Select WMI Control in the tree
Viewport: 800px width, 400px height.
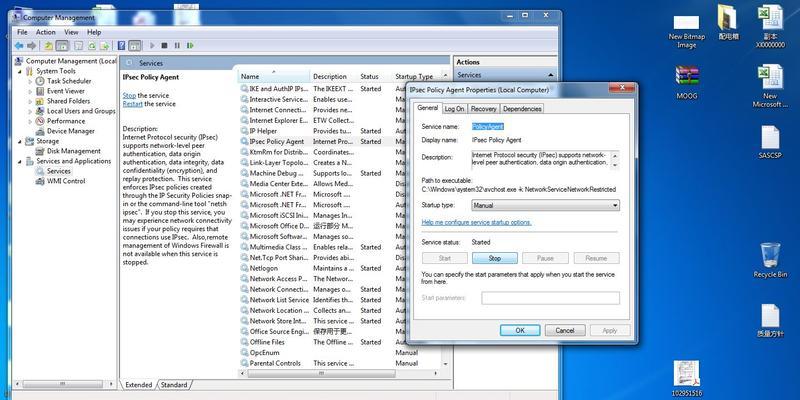[66, 181]
